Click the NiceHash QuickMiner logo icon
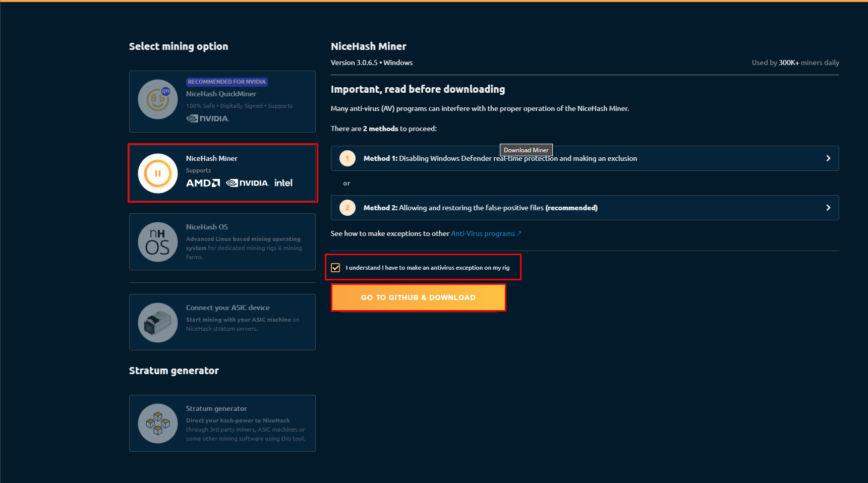 click(158, 99)
